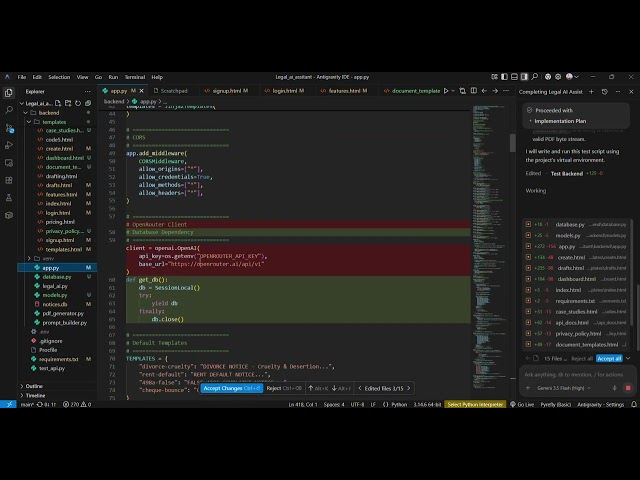Screen dimensions: 640x480
Task: Expand the dropdown arrow next to Accept all
Action: click(x=628, y=358)
